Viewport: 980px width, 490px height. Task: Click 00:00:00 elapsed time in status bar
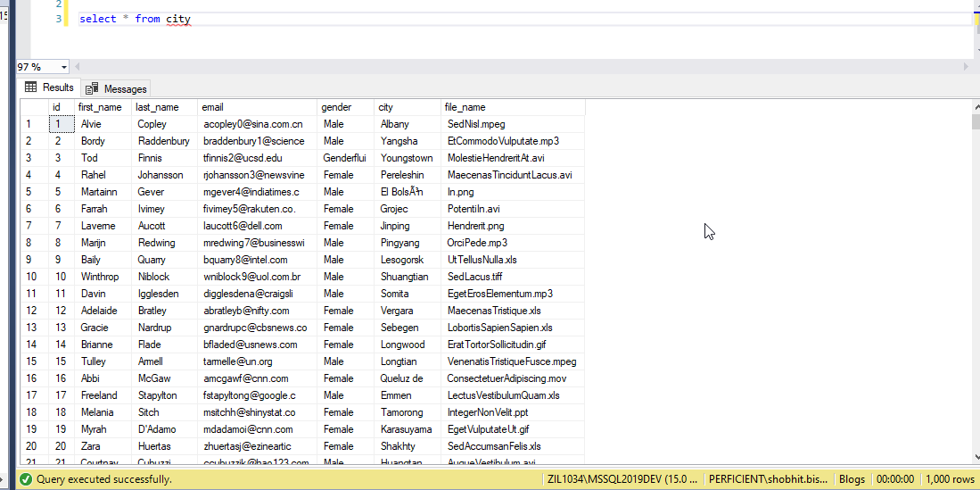pos(895,479)
